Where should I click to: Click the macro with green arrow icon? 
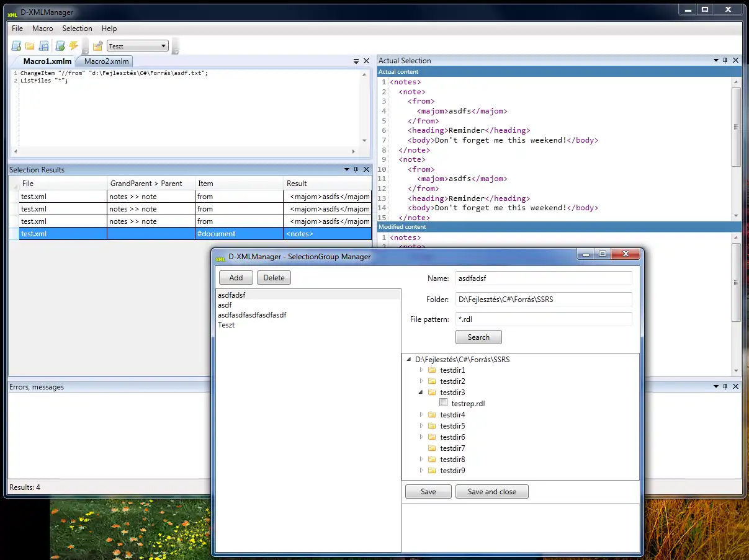[60, 46]
